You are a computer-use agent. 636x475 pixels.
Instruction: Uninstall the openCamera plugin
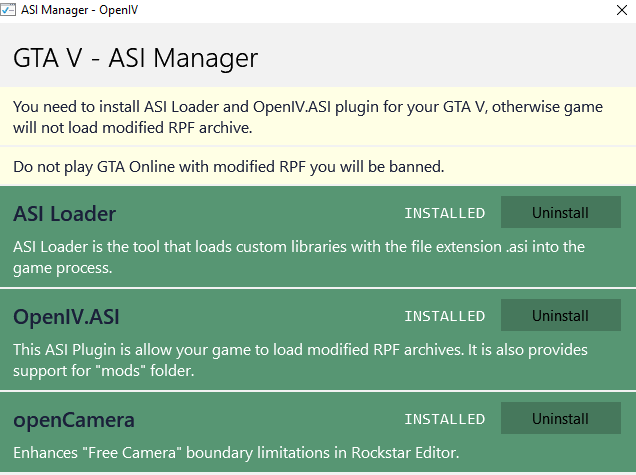560,418
